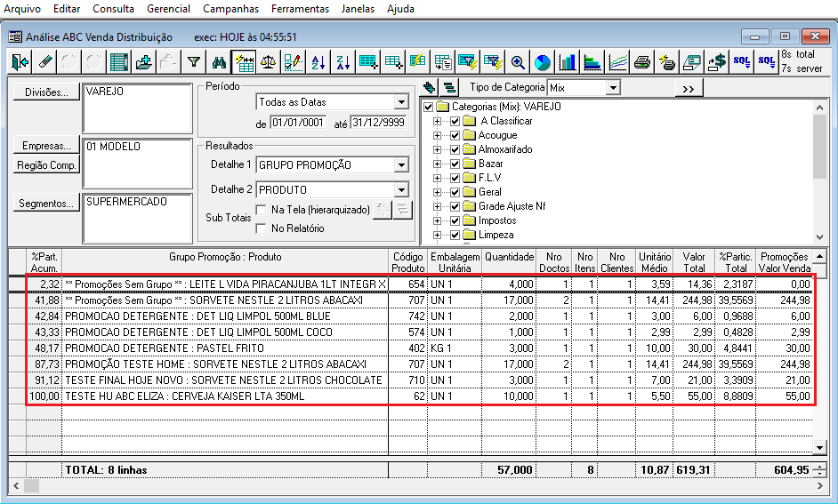Image resolution: width=838 pixels, height=504 pixels.
Task: Show the pie chart
Action: [x=543, y=62]
